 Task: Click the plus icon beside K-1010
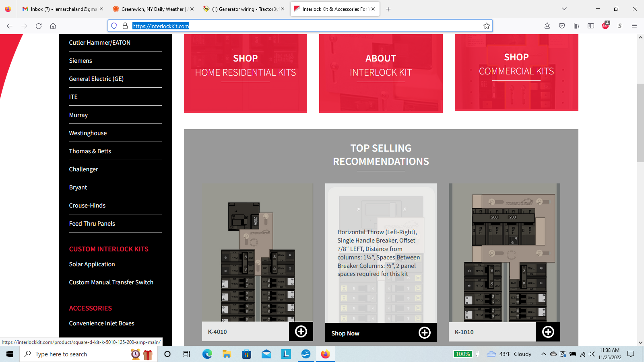point(548,332)
